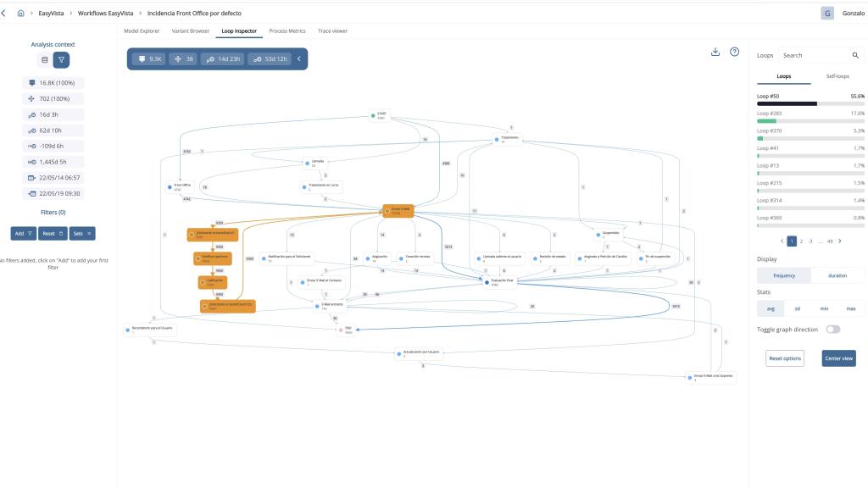This screenshot has width=868, height=488.
Task: Select the filter funnel icon under Analysis context
Action: 62,60
